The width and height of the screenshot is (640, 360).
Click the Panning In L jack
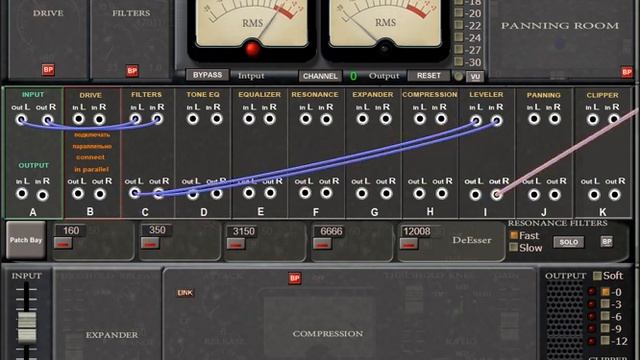coord(533,119)
